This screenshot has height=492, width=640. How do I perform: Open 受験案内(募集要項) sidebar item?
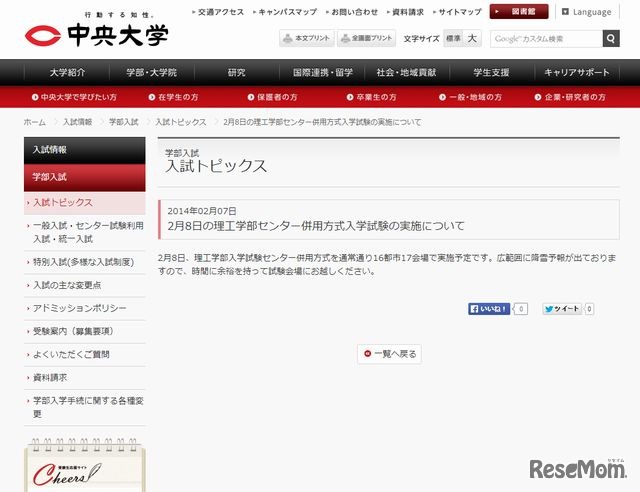pyautogui.click(x=84, y=331)
